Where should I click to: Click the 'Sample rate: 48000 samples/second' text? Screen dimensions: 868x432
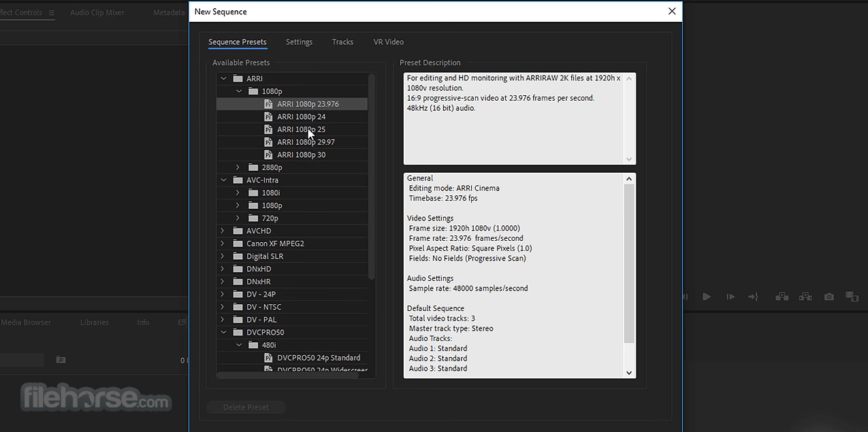[468, 288]
